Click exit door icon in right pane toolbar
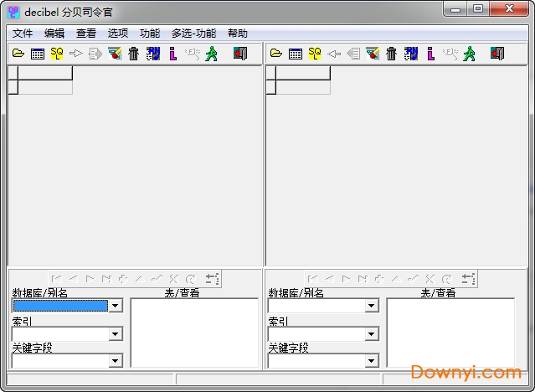The image size is (535, 392). [497, 54]
